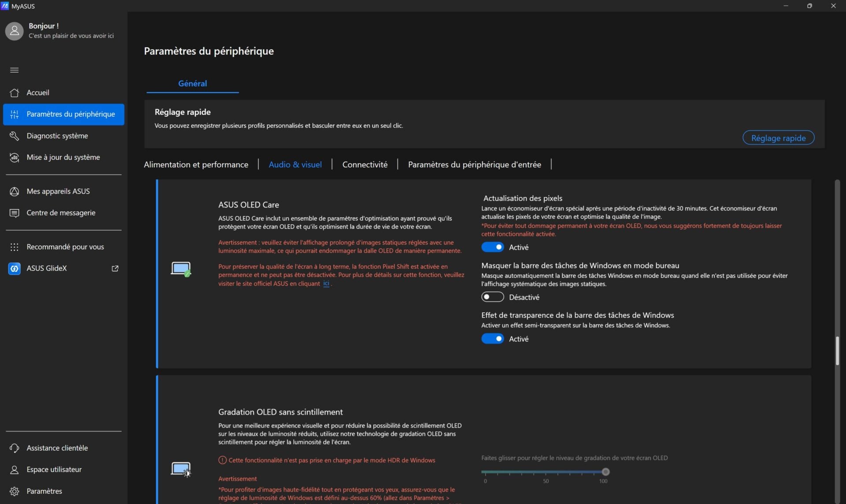Click the external link icon beside ASUS GlideX
Screen dimensions: 846x504
(x=115, y=268)
